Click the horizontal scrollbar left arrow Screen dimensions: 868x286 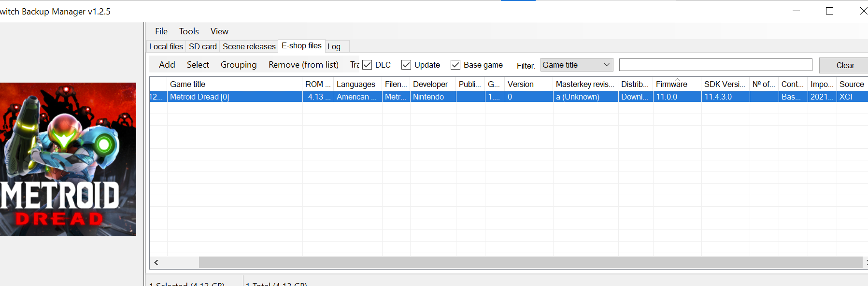coord(156,262)
